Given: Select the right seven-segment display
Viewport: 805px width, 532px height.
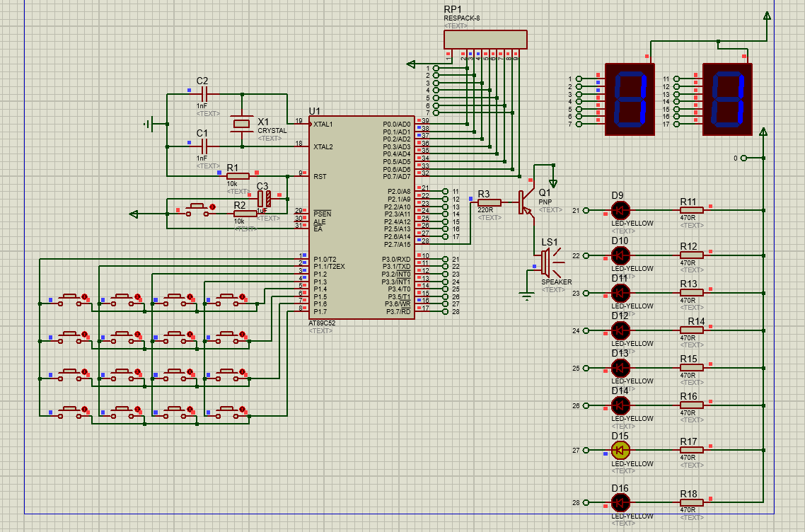Looking at the screenshot, I should 726,99.
